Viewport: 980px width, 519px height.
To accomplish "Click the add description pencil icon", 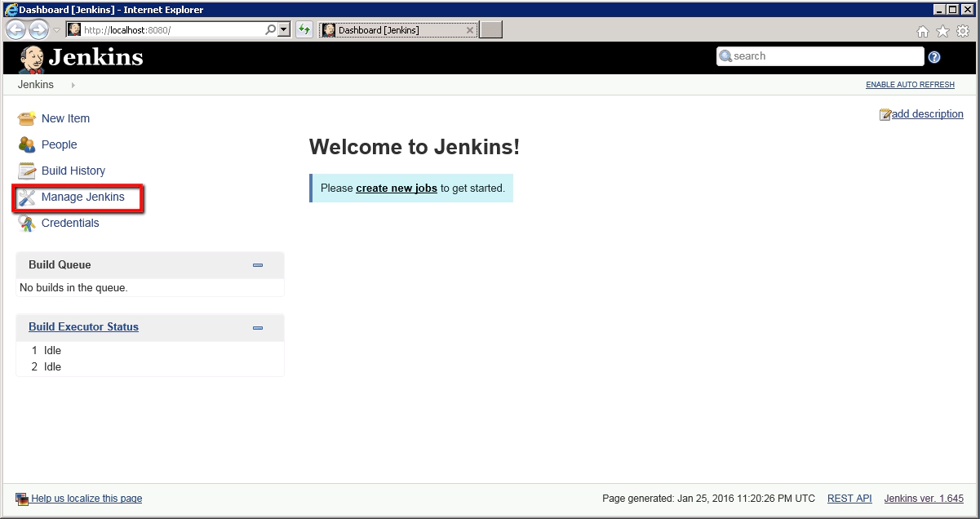I will click(884, 113).
